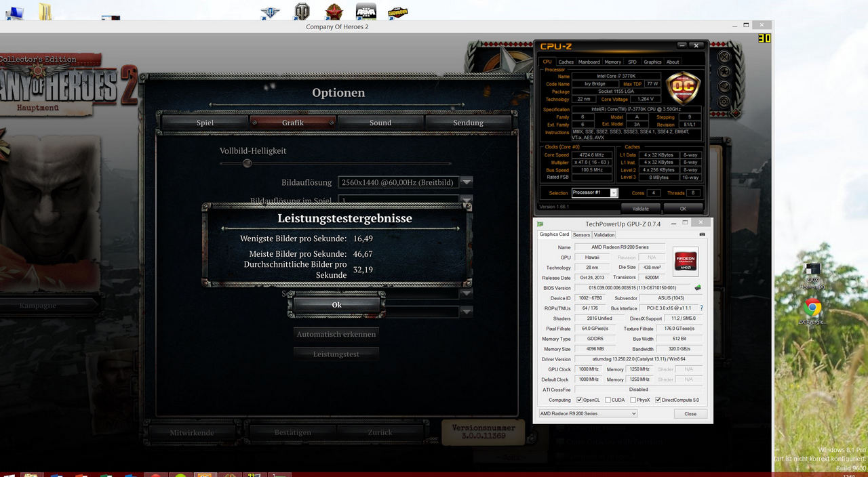The image size is (868, 477).
Task: Open CPU-Z Processor #1 selection dropdown
Action: tap(595, 192)
